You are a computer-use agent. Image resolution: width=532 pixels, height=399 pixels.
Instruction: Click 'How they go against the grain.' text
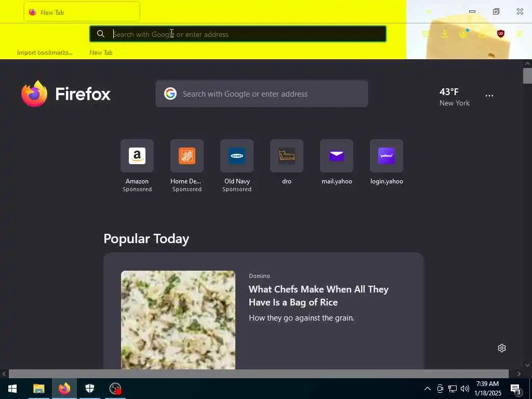coord(302,318)
